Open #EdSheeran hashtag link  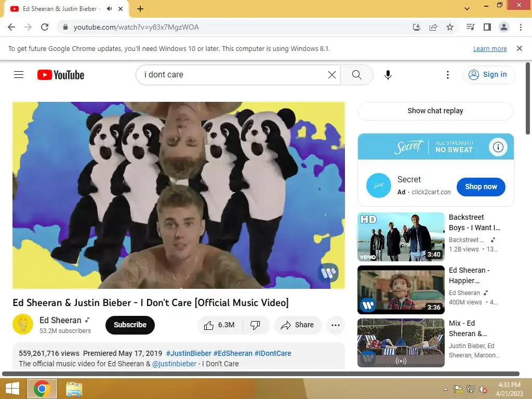click(x=233, y=353)
